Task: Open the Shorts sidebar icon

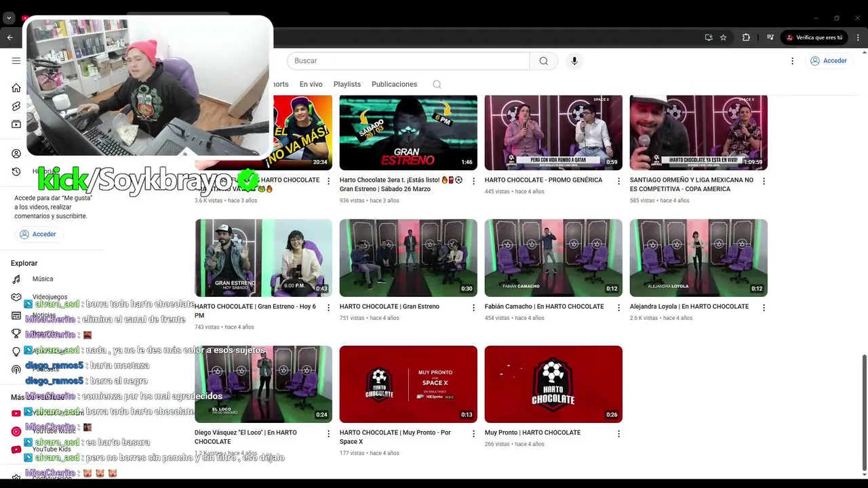Action: (x=16, y=106)
